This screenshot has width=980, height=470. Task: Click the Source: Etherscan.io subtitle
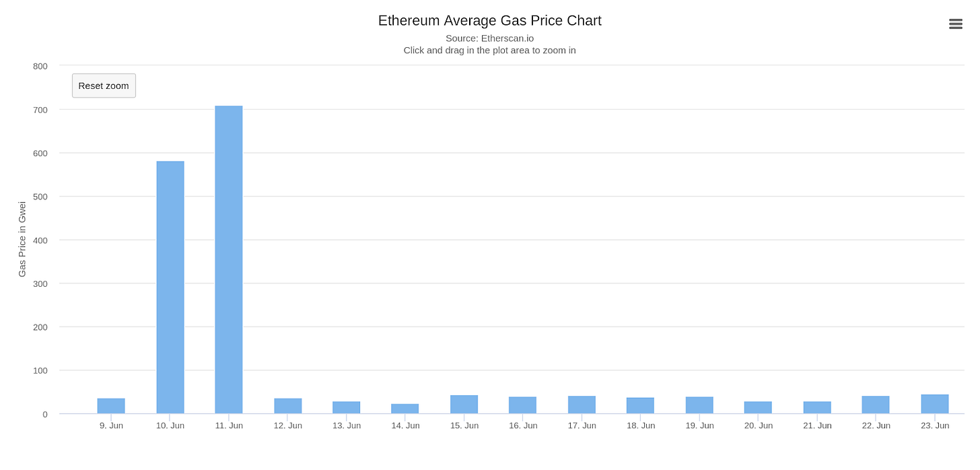[x=490, y=38]
